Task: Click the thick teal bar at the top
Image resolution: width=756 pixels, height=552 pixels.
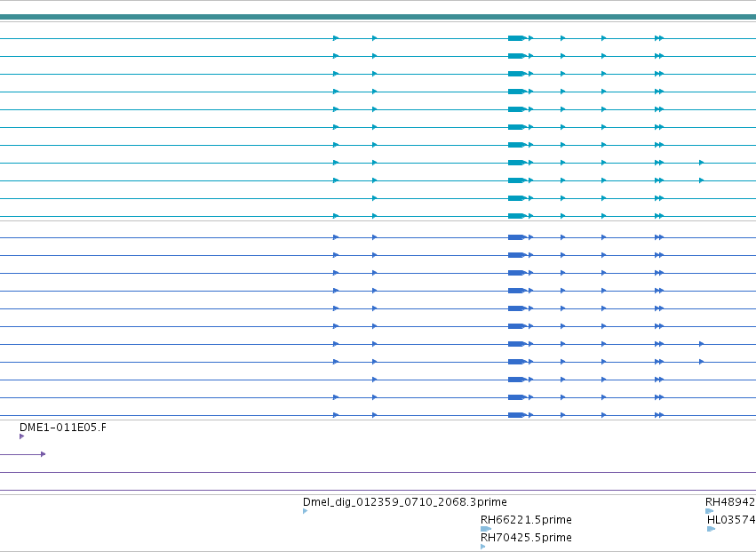Action: pos(378,17)
